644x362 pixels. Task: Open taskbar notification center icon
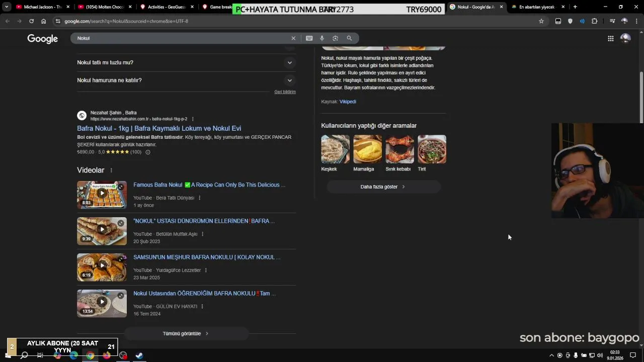(x=633, y=355)
